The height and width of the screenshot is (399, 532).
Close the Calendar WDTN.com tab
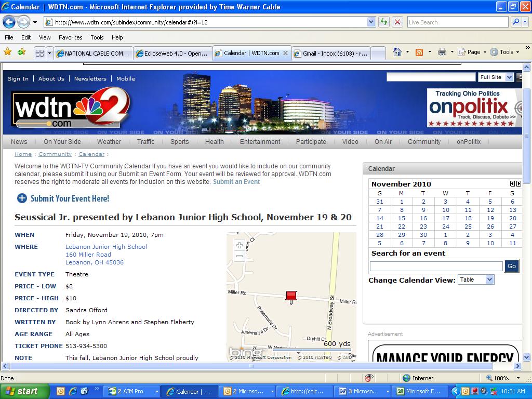(286, 53)
